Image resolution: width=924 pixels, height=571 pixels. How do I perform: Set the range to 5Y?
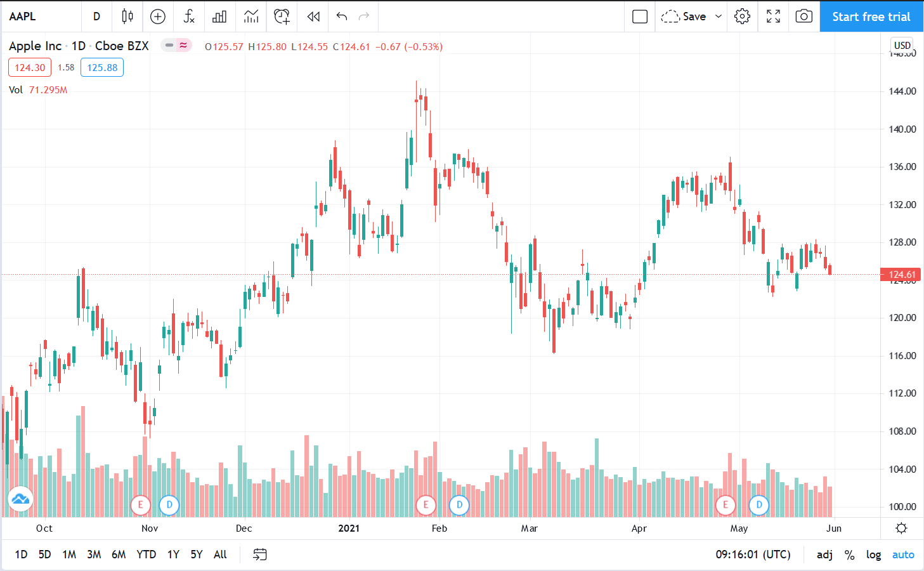pos(197,555)
